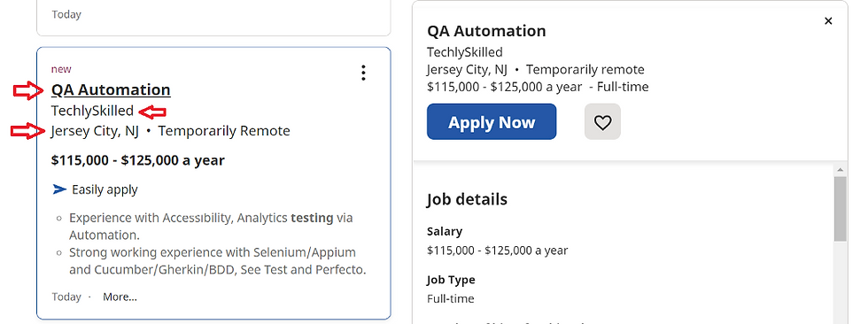Click the Apply Now button
Screen dimensions: 868x324
point(492,121)
